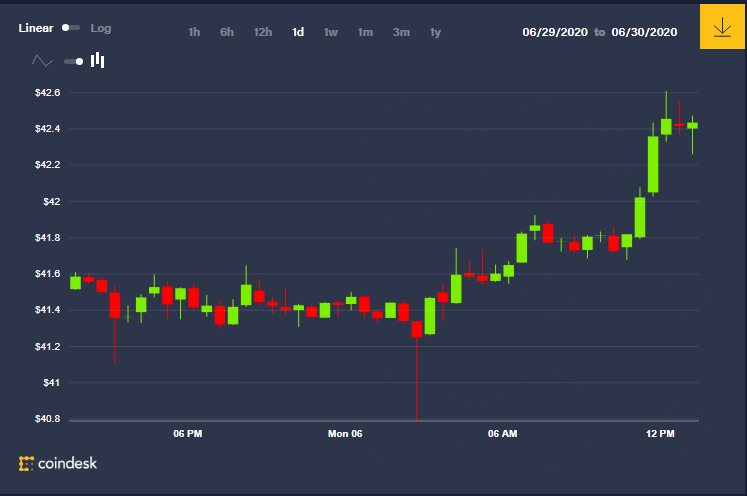
Task: Toggle the line/candlestick chart switch
Action: 73,61
